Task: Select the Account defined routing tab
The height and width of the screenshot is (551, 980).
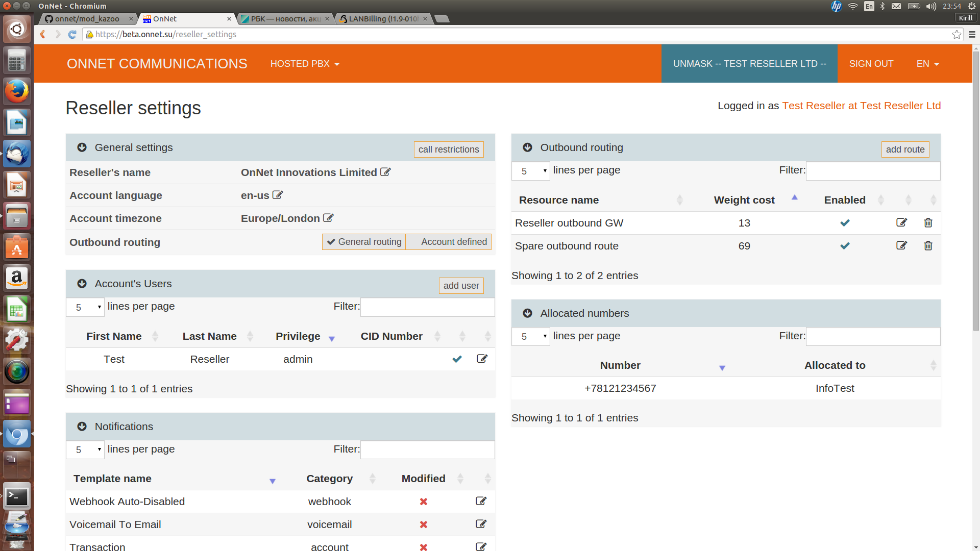Action: tap(454, 241)
